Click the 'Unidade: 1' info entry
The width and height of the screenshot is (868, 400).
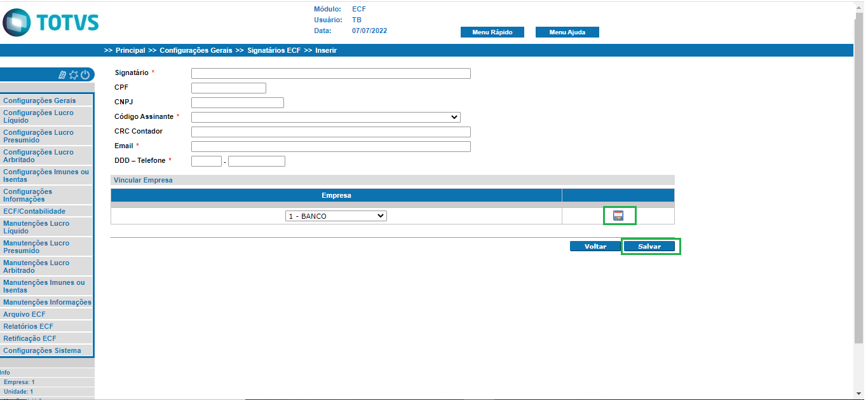(18, 392)
